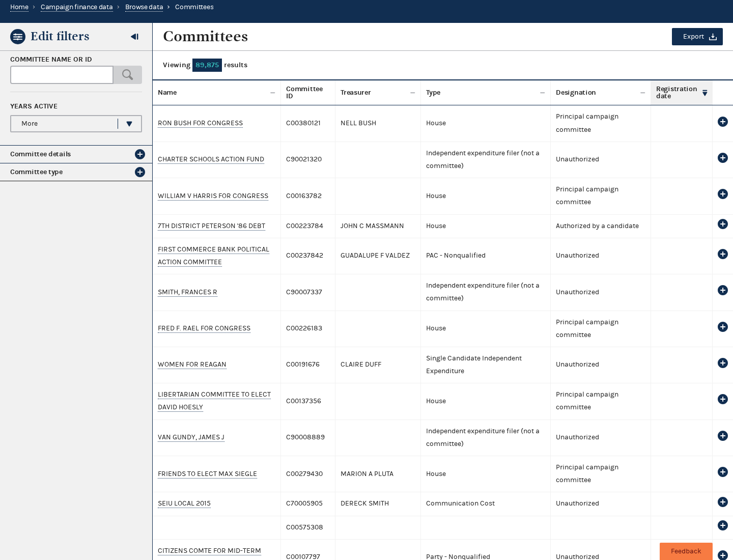Sort the table by Name column
Image resolution: width=733 pixels, height=560 pixels.
coord(216,93)
